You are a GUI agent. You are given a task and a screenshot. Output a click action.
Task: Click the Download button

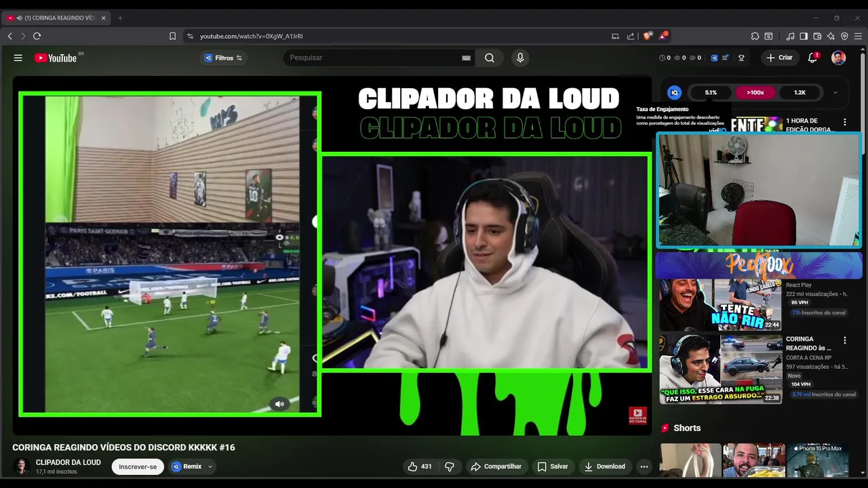(x=605, y=466)
